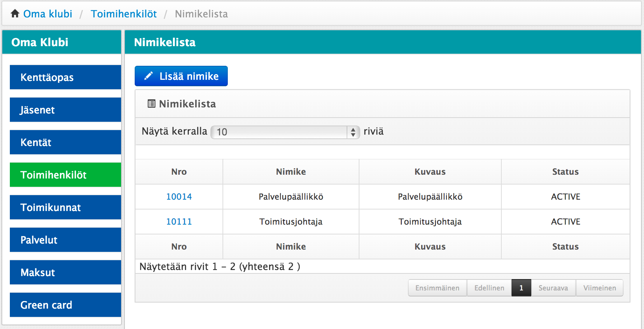Go to Palvelut in sidebar
The image size is (644, 329).
(x=65, y=240)
